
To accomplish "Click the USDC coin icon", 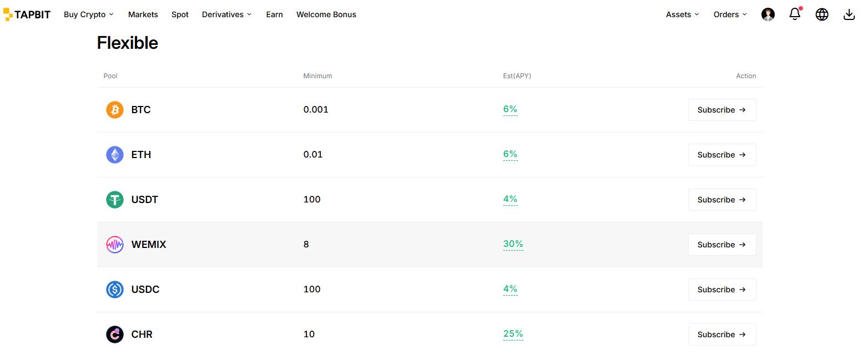I will pos(115,290).
